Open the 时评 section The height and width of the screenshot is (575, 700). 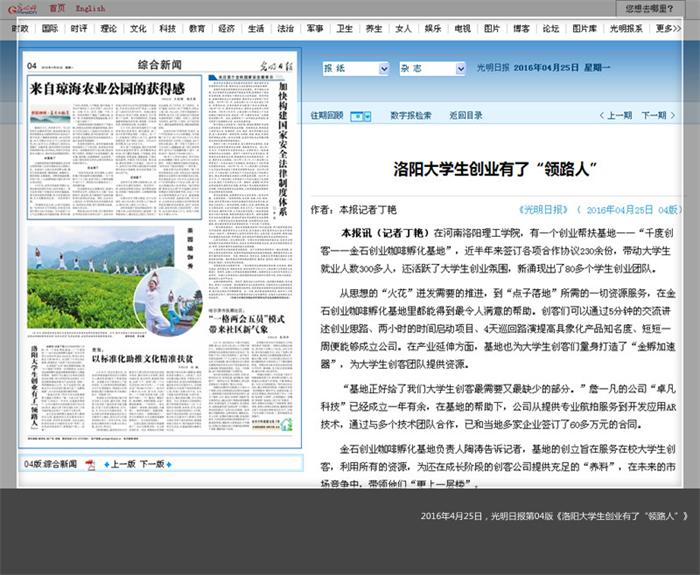79,29
